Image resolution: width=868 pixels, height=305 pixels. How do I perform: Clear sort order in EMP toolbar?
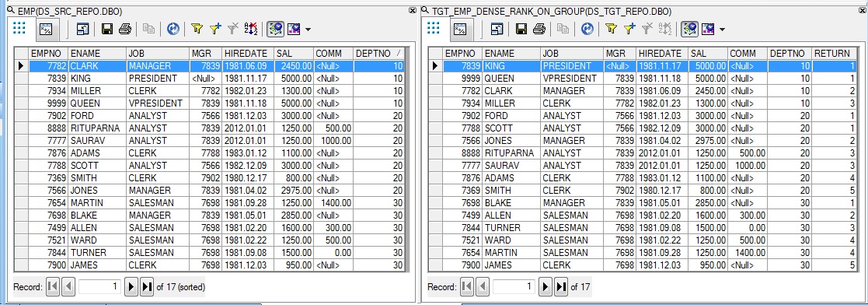(251, 29)
